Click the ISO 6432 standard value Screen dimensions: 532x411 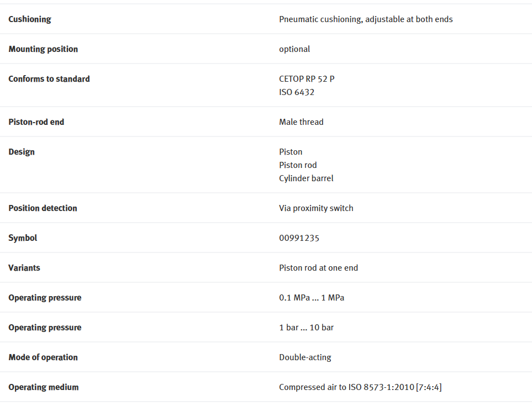point(297,92)
